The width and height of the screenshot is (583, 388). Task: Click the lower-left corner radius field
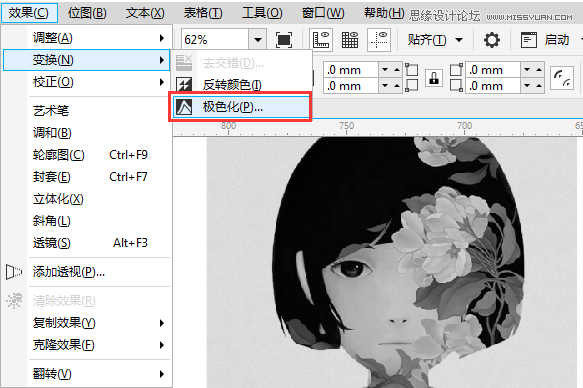pos(351,86)
